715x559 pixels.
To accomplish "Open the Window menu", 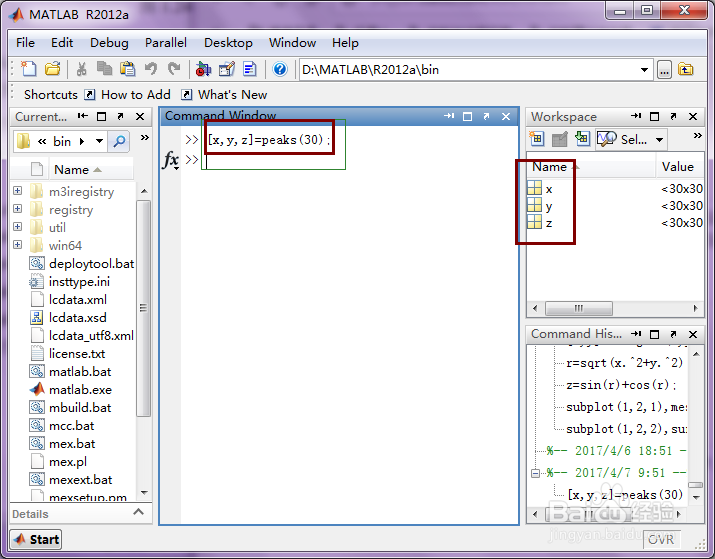I will point(292,43).
